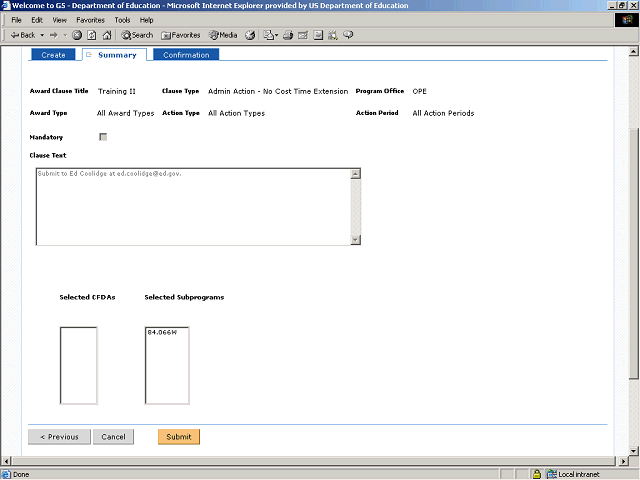The height and width of the screenshot is (480, 640).
Task: Click the All Action Types value
Action: pyautogui.click(x=236, y=113)
